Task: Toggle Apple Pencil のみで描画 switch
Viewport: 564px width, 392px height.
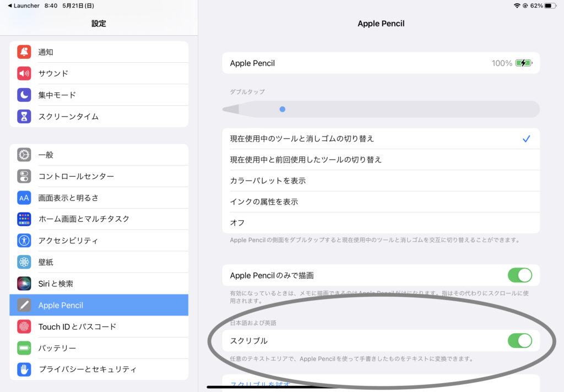Action: [x=520, y=275]
